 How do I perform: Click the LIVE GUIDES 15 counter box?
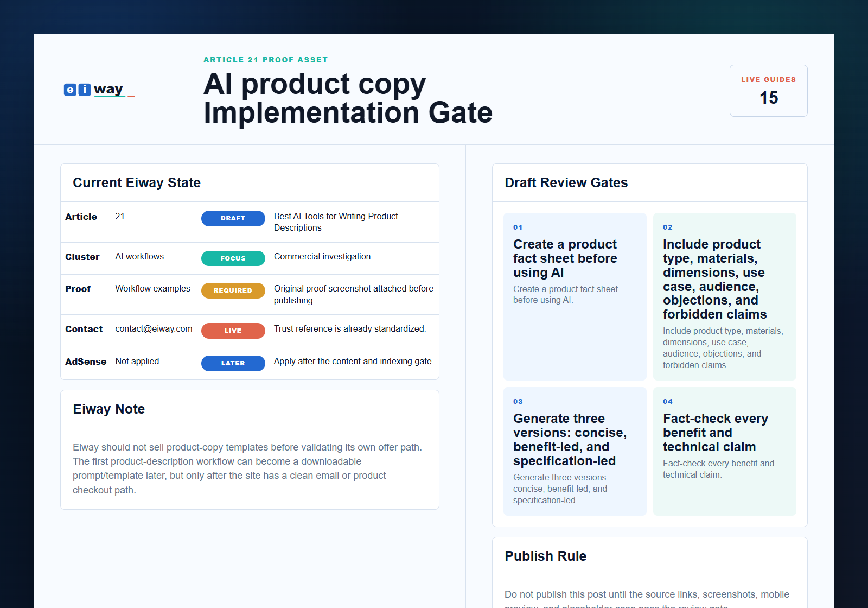pos(768,91)
